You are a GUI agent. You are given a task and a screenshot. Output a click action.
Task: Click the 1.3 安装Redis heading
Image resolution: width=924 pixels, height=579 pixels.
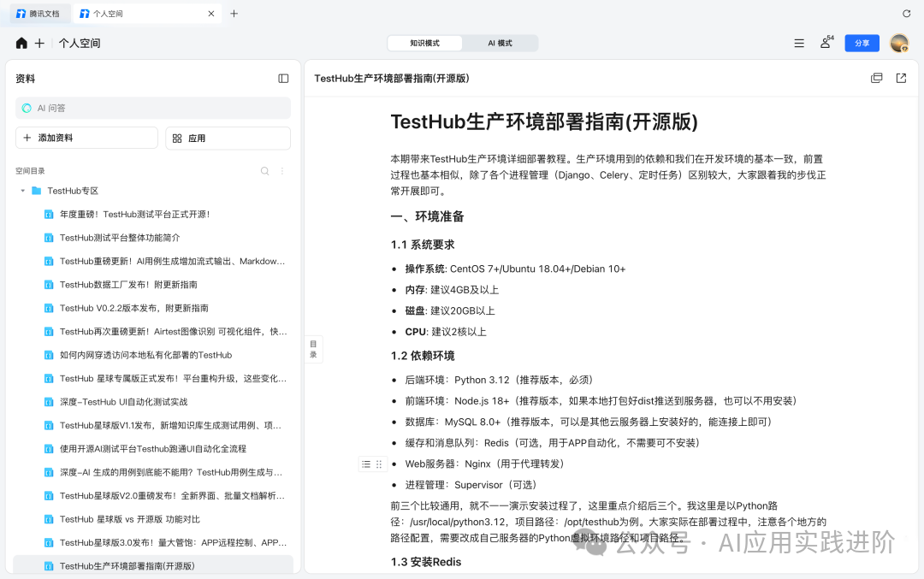(x=426, y=562)
